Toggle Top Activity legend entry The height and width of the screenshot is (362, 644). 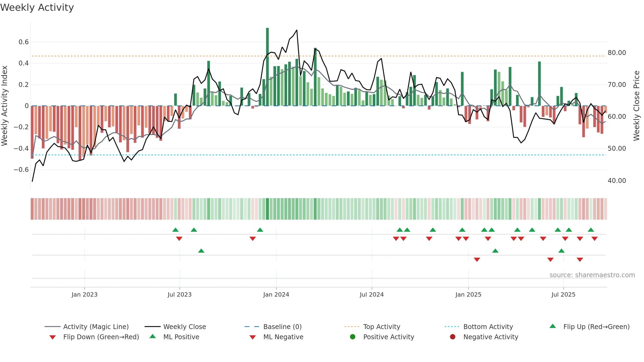pos(372,327)
